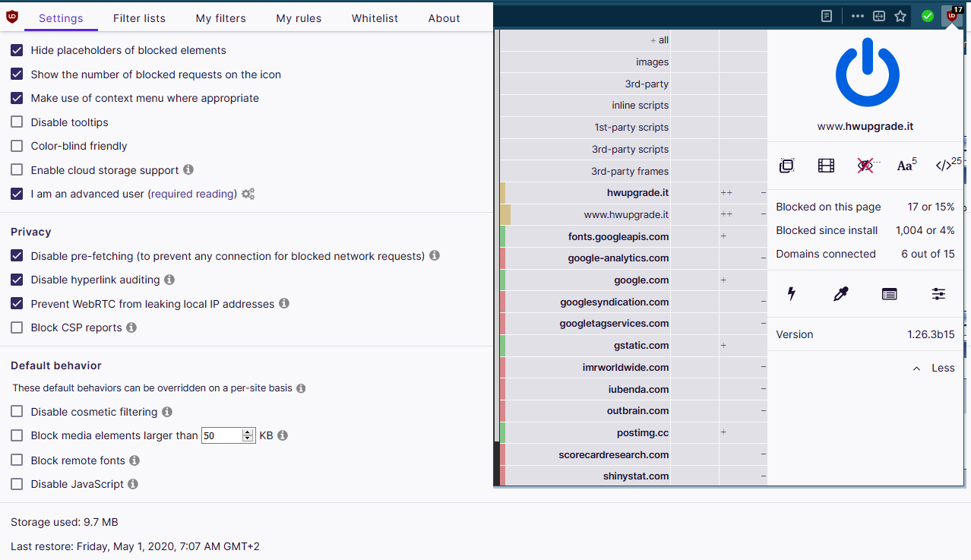
Task: Toggle Disable hyperlink auditing checkbox
Action: [x=17, y=280]
